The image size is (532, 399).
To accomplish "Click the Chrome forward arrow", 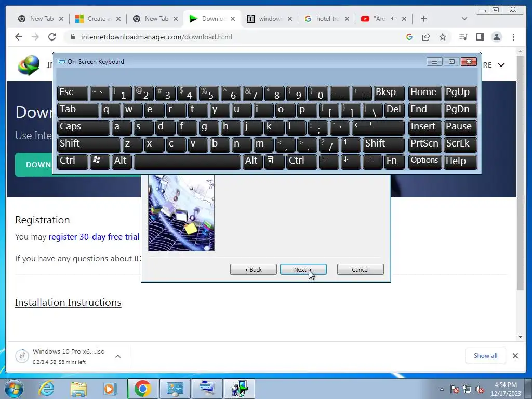I will tap(35, 37).
